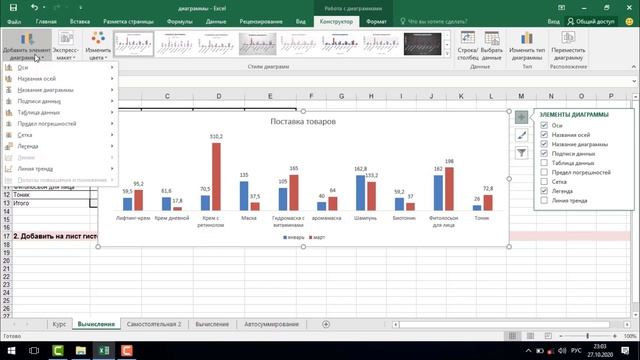Check the Линия тренда checkbox
640x360 pixels.
point(544,200)
